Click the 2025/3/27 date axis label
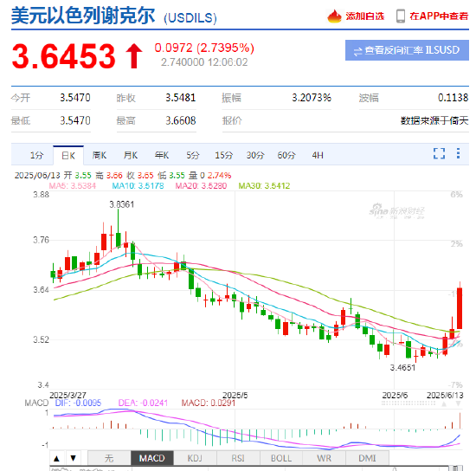The height and width of the screenshot is (471, 476). (x=68, y=396)
